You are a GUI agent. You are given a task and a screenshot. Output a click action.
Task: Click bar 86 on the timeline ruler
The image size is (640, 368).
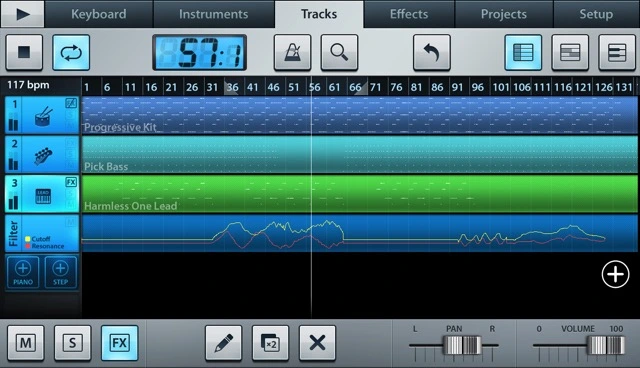(437, 87)
